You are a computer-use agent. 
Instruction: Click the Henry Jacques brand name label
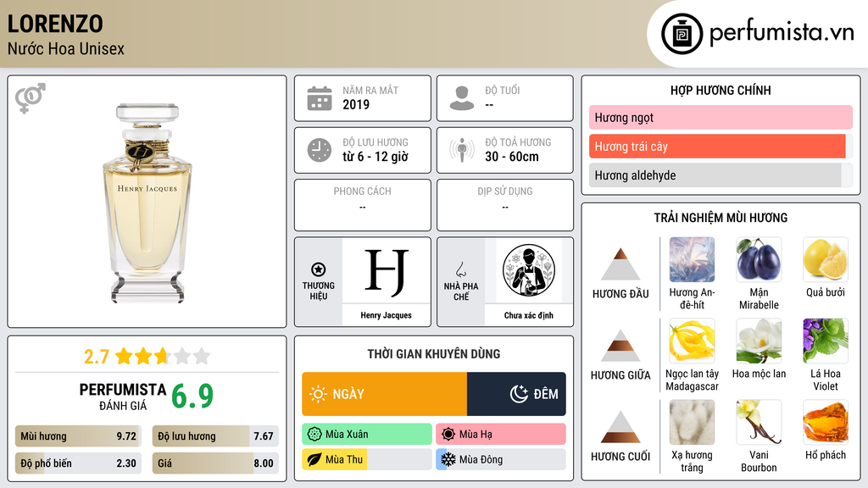pos(387,315)
